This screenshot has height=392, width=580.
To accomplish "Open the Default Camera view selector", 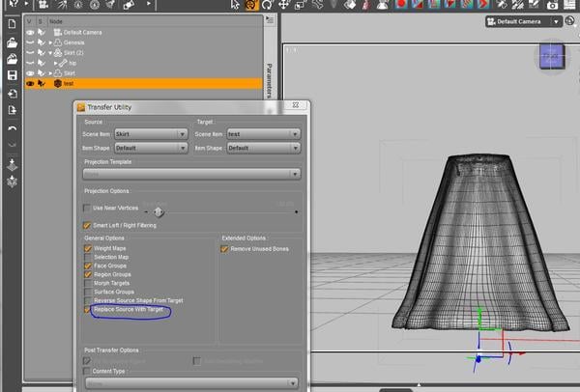I will pos(523,21).
